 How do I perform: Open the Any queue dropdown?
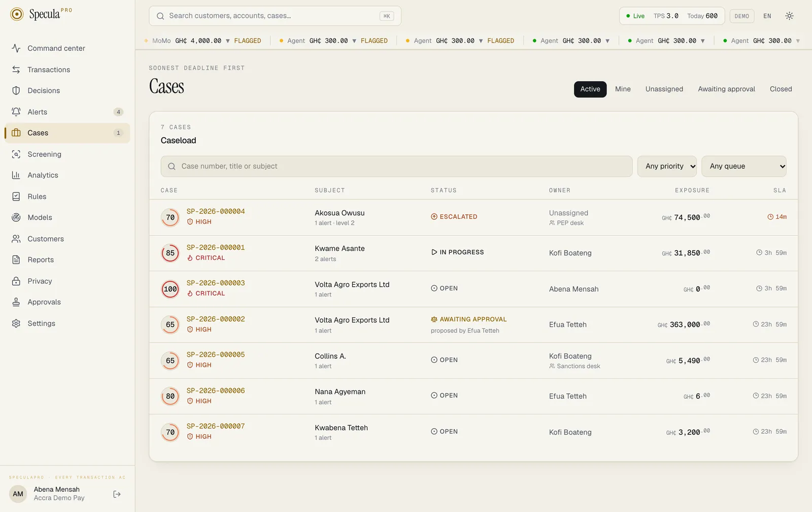point(744,166)
